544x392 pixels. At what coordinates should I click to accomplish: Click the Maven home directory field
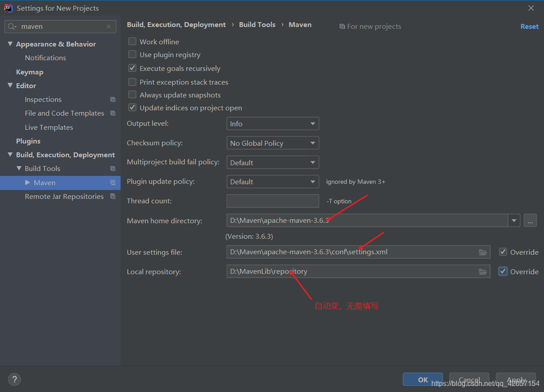(x=367, y=221)
